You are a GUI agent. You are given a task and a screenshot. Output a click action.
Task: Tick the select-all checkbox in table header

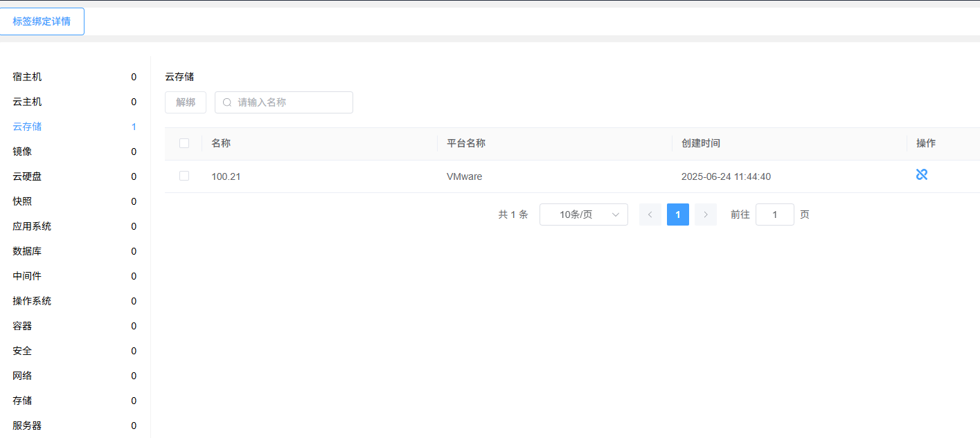pos(184,143)
